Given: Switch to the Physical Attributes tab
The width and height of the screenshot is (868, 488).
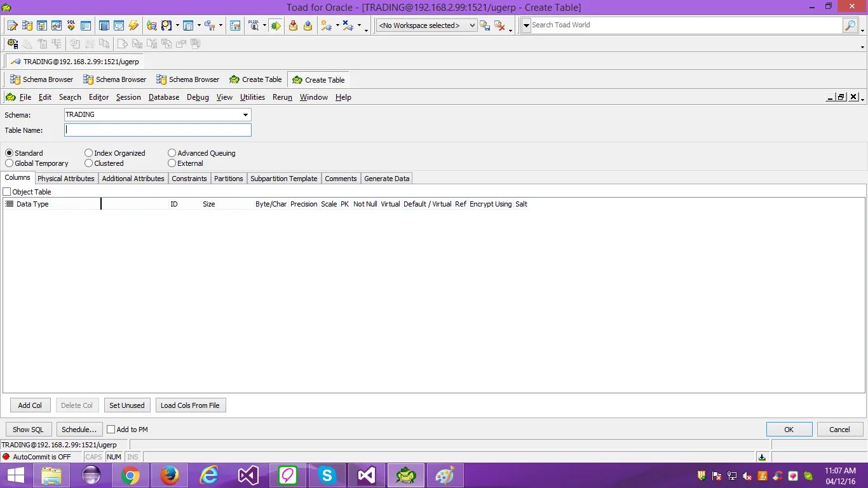Looking at the screenshot, I should point(66,179).
